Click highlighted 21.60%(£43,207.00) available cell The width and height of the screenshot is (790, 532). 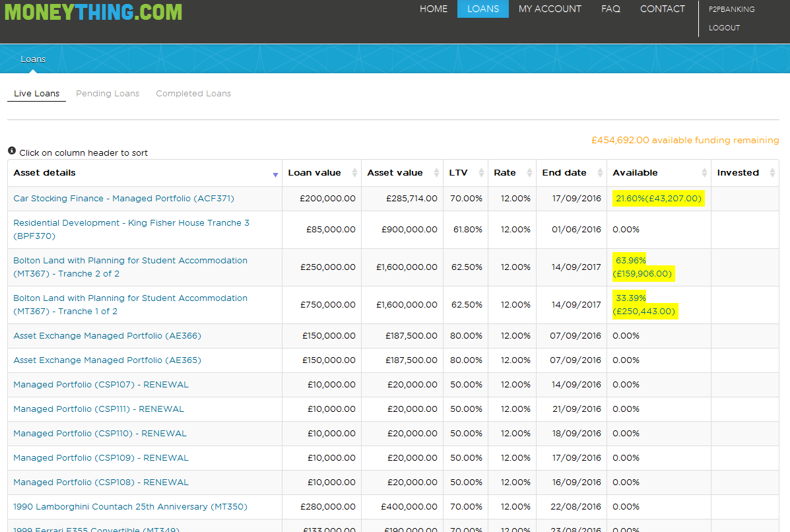pos(659,199)
